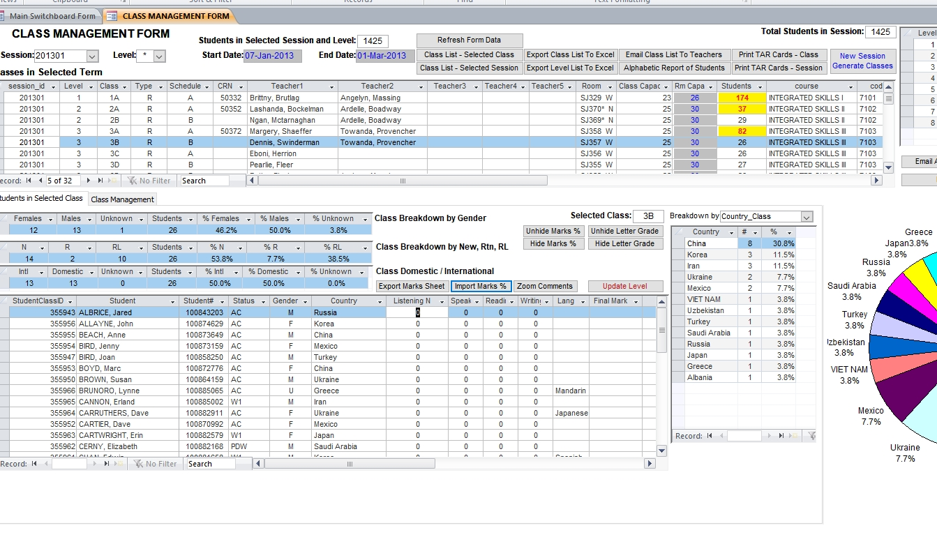Screen dimensions: 937x560
Task: Click Unhide Marks % button
Action: point(553,231)
